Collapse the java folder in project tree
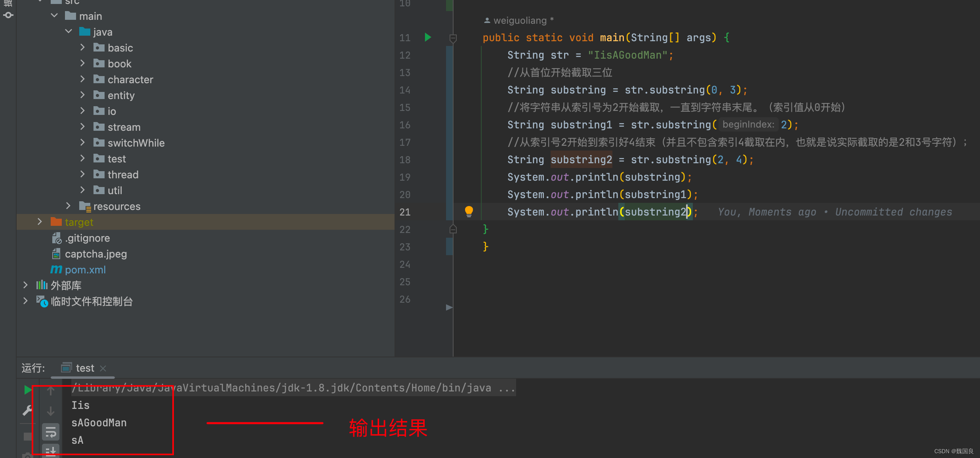The width and height of the screenshot is (980, 458). (68, 31)
